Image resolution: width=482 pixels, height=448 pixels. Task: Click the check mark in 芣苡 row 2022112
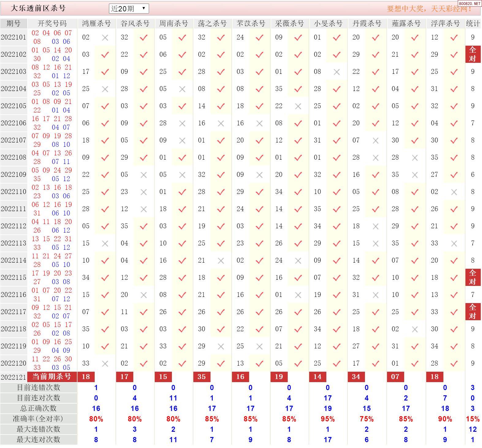(x=259, y=226)
